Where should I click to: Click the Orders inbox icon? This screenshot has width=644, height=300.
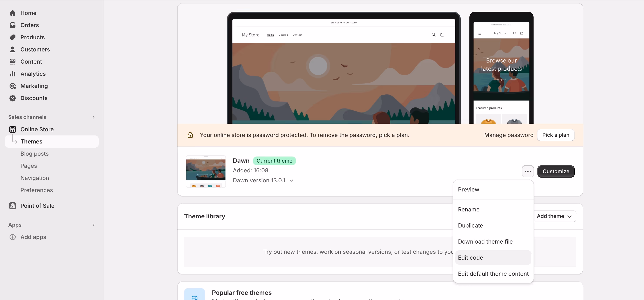pos(12,25)
